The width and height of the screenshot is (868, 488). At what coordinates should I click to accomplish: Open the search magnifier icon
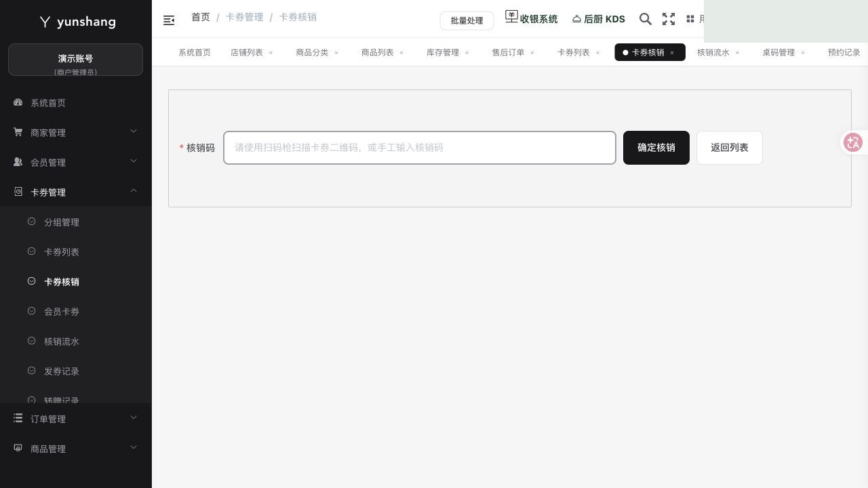click(x=646, y=19)
